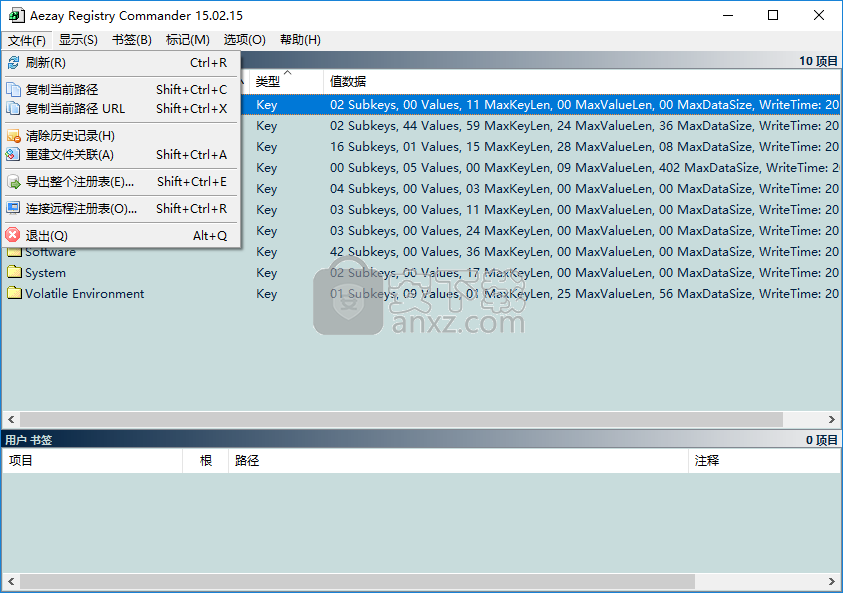This screenshot has width=843, height=593.
Task: Click the Aezay Registry Commander title icon
Action: (16, 16)
